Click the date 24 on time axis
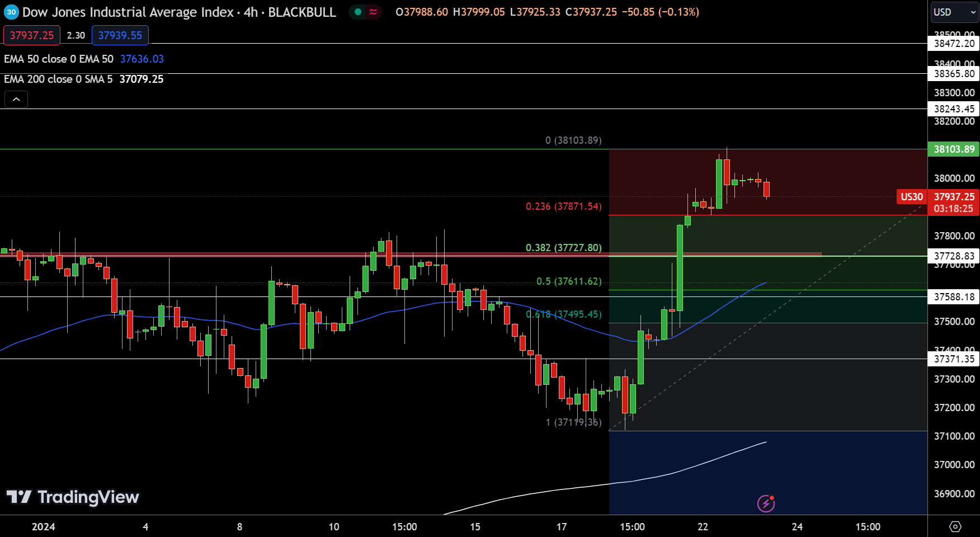 [x=798, y=527]
